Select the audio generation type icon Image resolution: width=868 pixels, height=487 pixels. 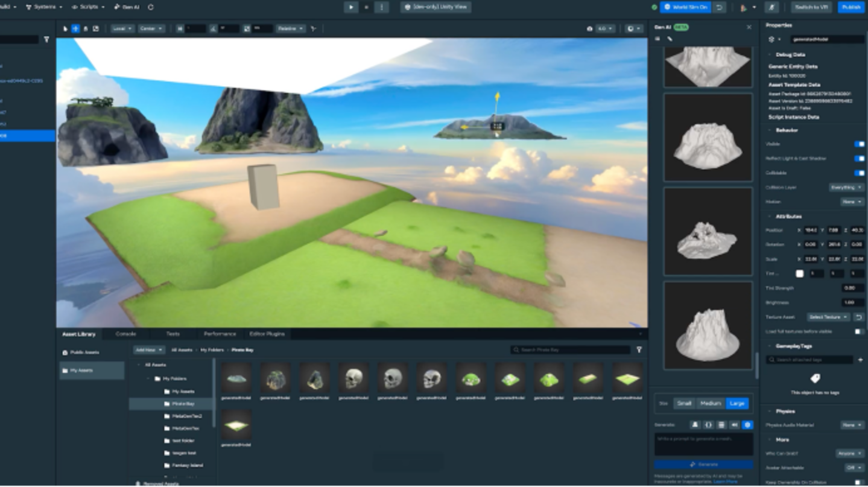(x=735, y=425)
